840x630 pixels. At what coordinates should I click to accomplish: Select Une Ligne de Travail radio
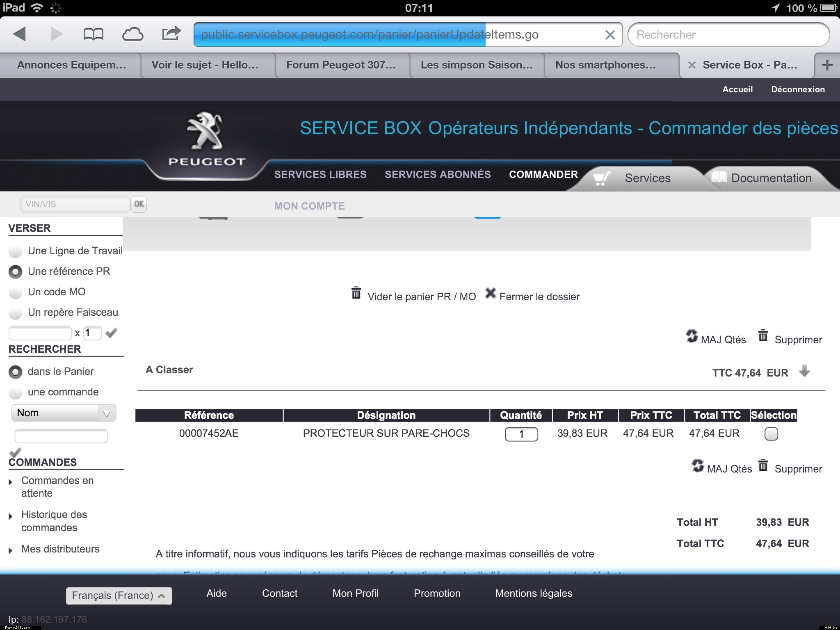pyautogui.click(x=15, y=251)
